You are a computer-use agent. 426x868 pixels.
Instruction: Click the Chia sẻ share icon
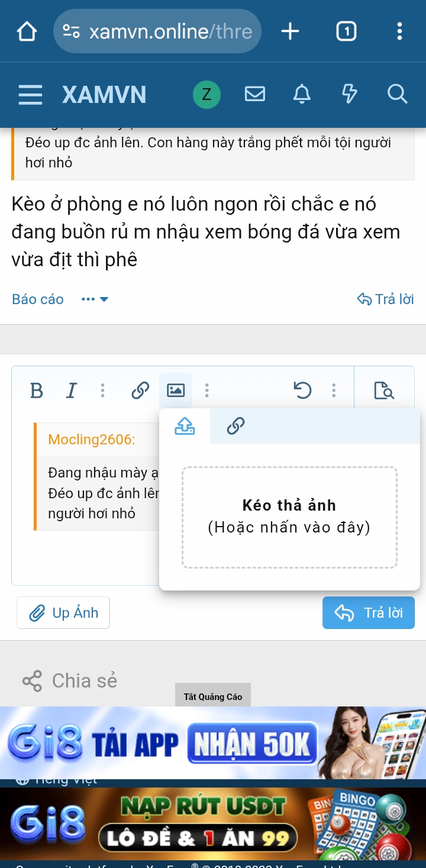click(32, 680)
